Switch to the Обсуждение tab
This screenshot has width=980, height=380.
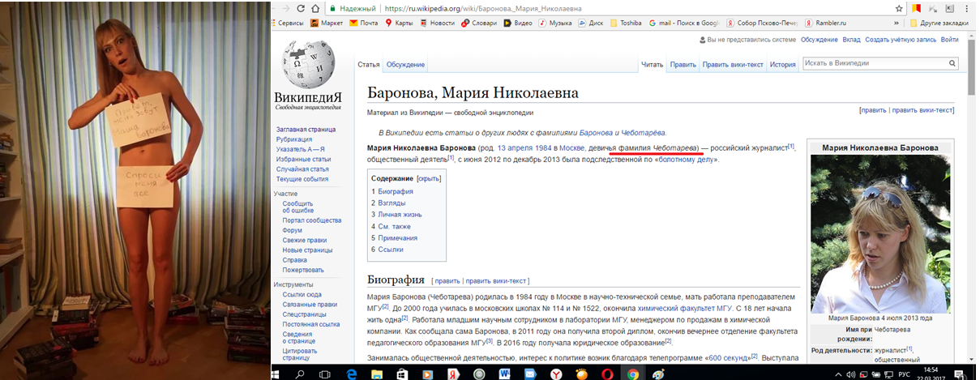[x=405, y=65]
